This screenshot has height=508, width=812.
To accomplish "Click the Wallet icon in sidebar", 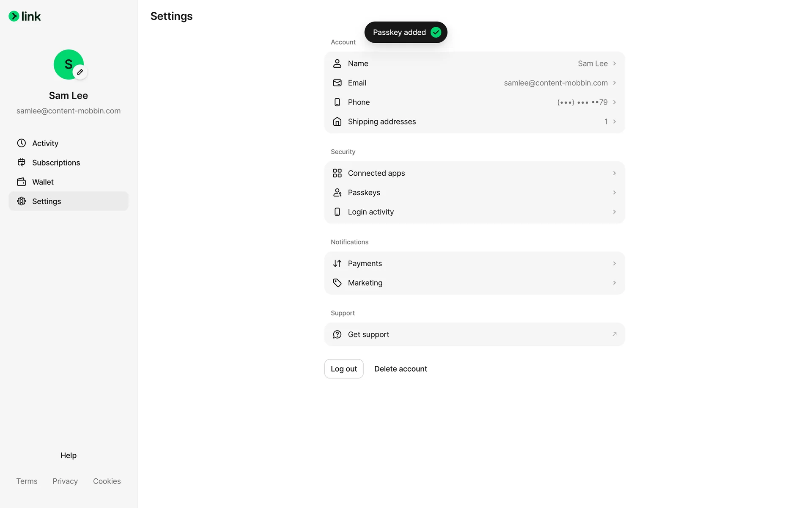I will point(22,182).
